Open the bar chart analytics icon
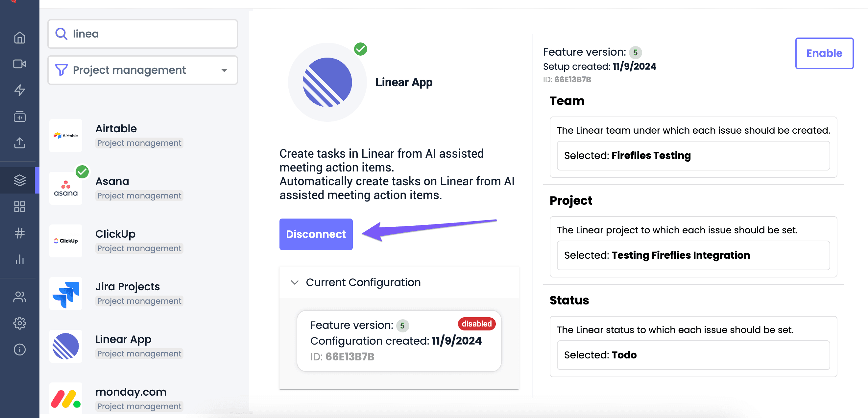The image size is (868, 418). [19, 259]
